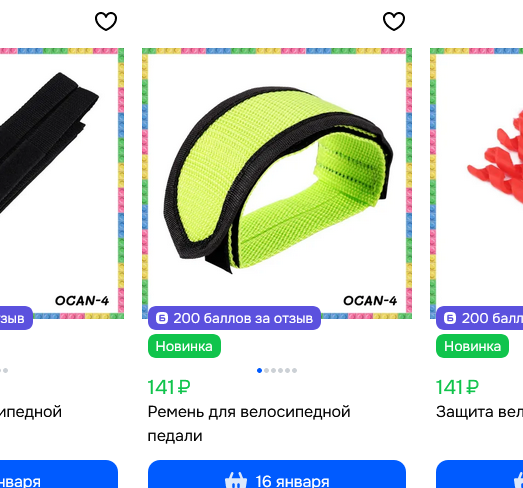This screenshot has height=488, width=523.
Task: Click the points badge on red product card
Action: pos(479,318)
